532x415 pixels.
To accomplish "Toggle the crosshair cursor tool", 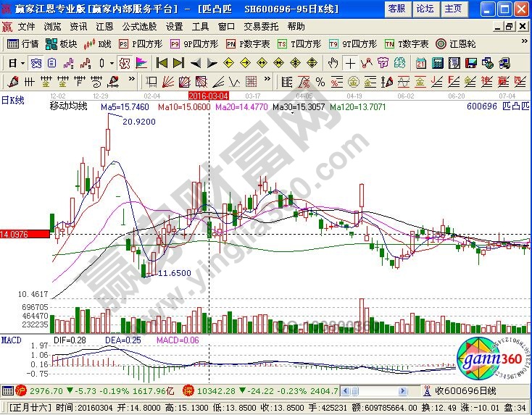I will [x=350, y=62].
